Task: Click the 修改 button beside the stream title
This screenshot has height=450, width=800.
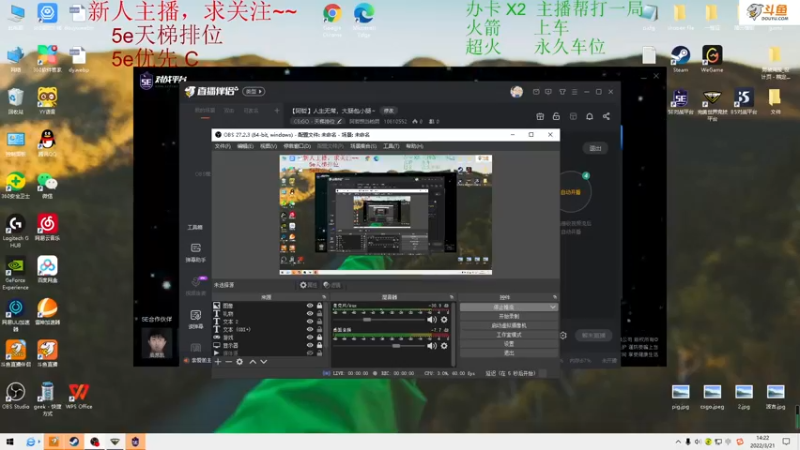Action: coord(389,111)
